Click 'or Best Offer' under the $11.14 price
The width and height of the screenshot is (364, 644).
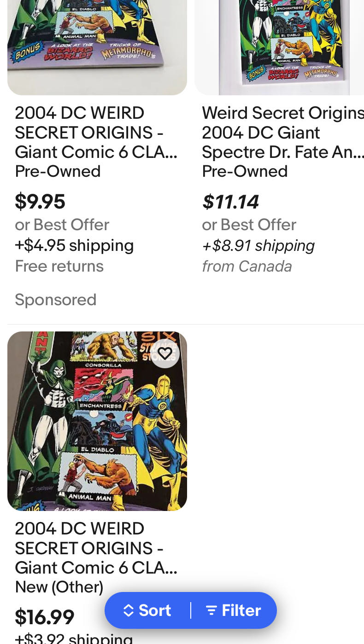click(x=249, y=225)
